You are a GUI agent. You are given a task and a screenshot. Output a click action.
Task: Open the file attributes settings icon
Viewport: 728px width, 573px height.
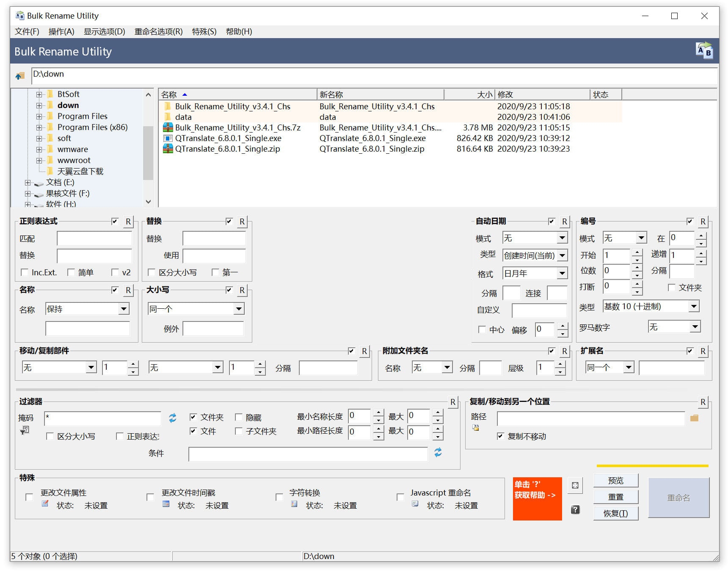click(45, 504)
